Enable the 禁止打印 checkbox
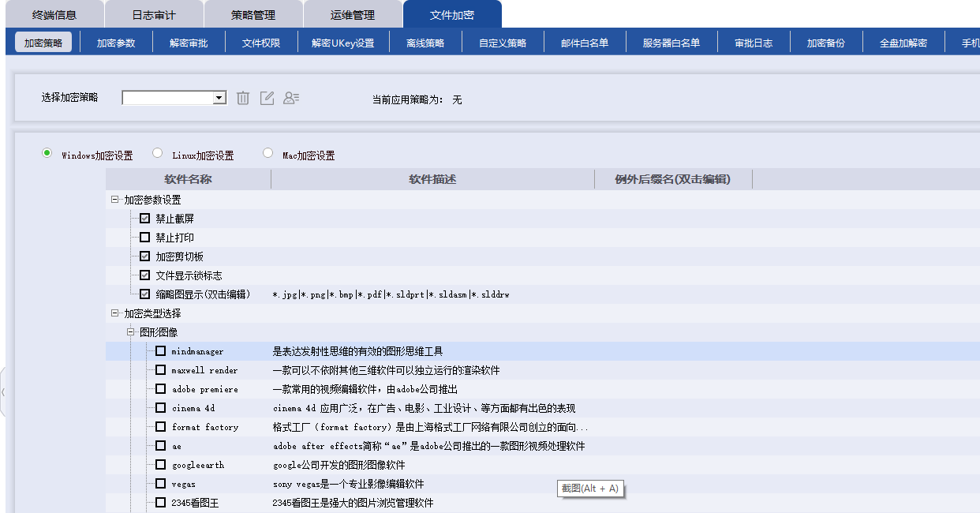 pyautogui.click(x=144, y=238)
